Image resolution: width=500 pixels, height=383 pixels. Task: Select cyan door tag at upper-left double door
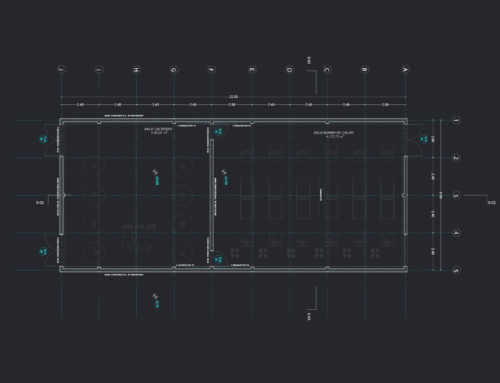point(43,139)
